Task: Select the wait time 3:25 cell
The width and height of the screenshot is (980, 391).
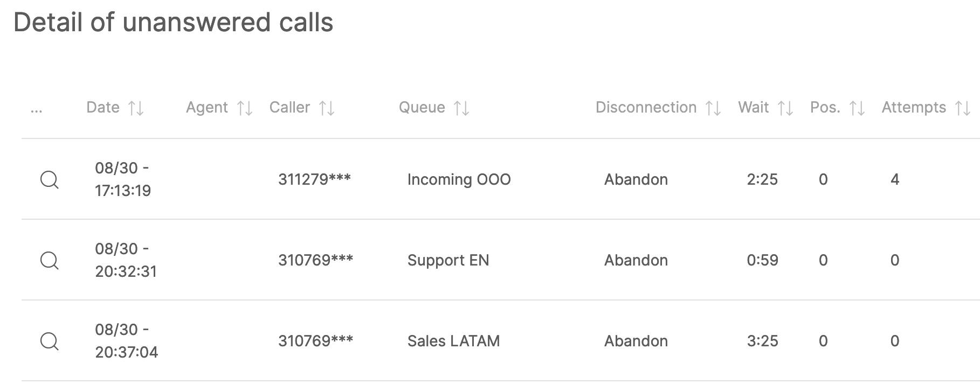Action: tap(762, 341)
